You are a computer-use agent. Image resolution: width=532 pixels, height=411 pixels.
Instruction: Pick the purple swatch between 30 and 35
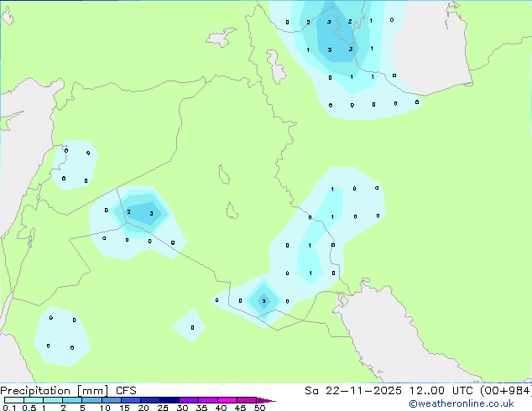(x=189, y=400)
